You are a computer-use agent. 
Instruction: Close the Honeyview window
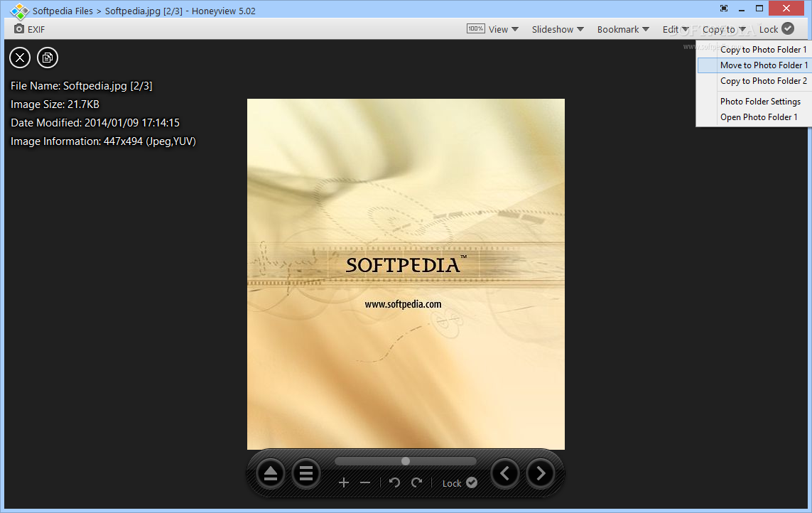point(786,9)
